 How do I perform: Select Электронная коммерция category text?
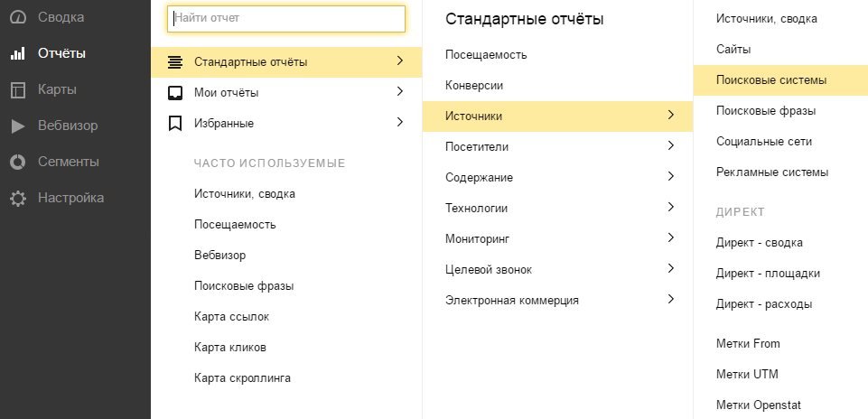point(511,301)
